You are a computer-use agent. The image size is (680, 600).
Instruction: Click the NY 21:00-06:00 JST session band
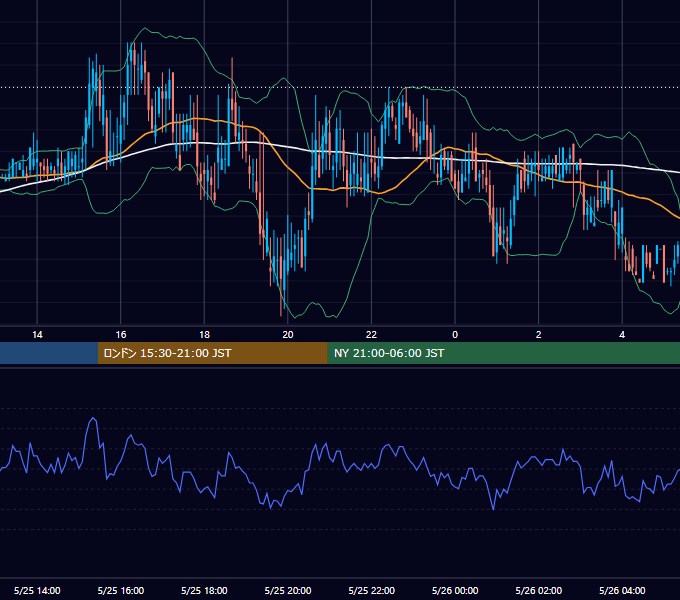[503, 353]
